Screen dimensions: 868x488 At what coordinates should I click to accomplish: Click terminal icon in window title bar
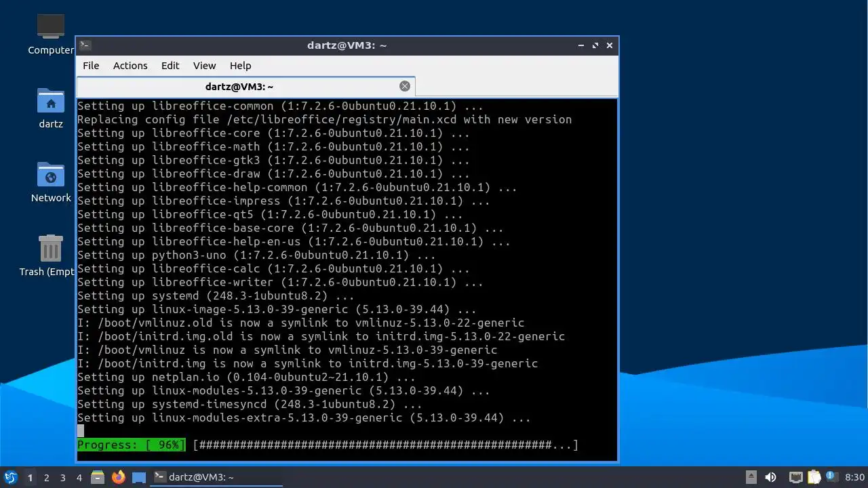click(85, 45)
